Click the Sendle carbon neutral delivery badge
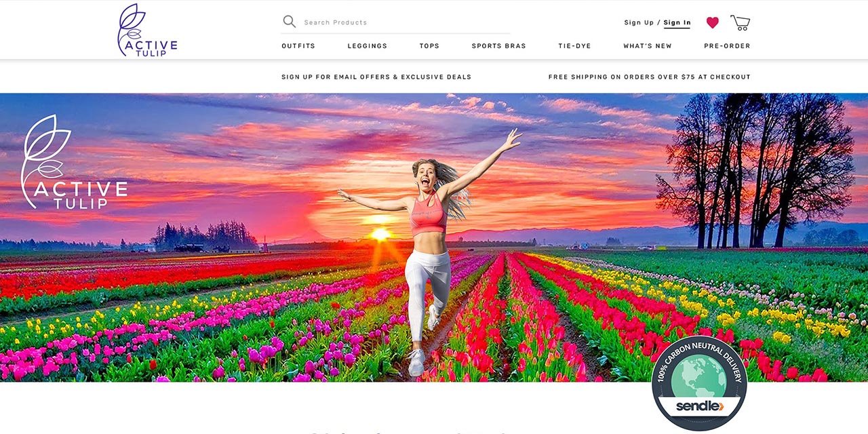This screenshot has width=868, height=434. (699, 383)
